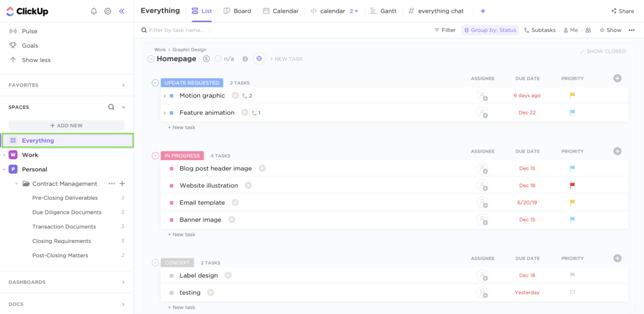Click the spaces search magnifier icon
This screenshot has width=644, height=314.
click(111, 106)
